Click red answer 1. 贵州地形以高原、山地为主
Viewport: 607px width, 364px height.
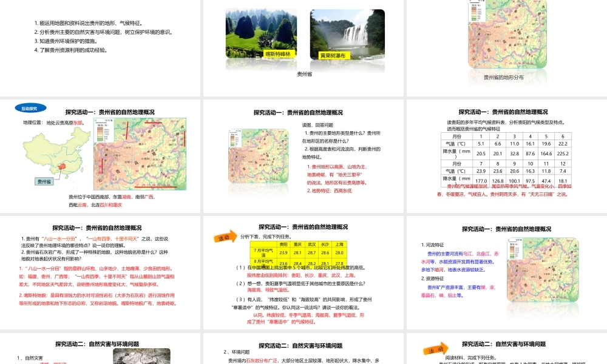point(337,175)
